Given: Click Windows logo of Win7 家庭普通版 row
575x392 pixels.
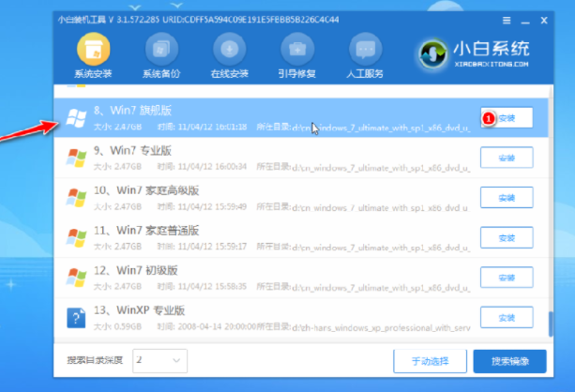Looking at the screenshot, I should [76, 238].
